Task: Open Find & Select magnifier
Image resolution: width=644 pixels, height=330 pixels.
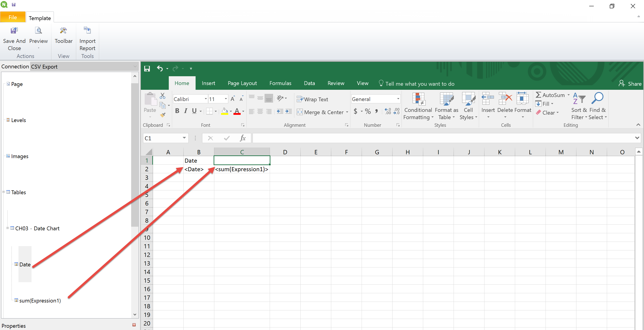Action: point(597,98)
